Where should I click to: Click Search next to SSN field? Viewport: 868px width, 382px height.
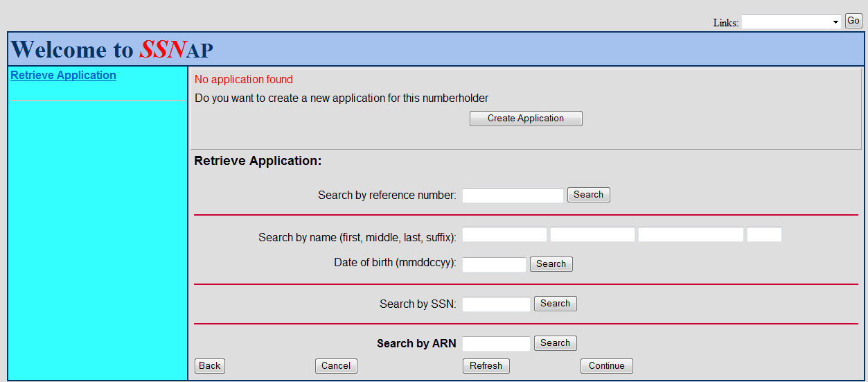[556, 304]
